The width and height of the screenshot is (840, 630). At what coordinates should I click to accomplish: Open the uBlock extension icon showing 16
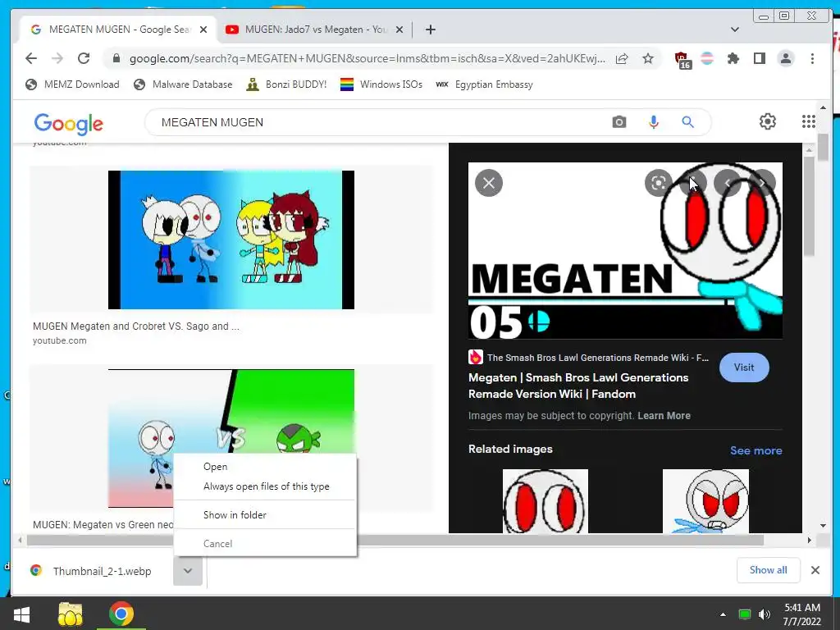(x=682, y=59)
